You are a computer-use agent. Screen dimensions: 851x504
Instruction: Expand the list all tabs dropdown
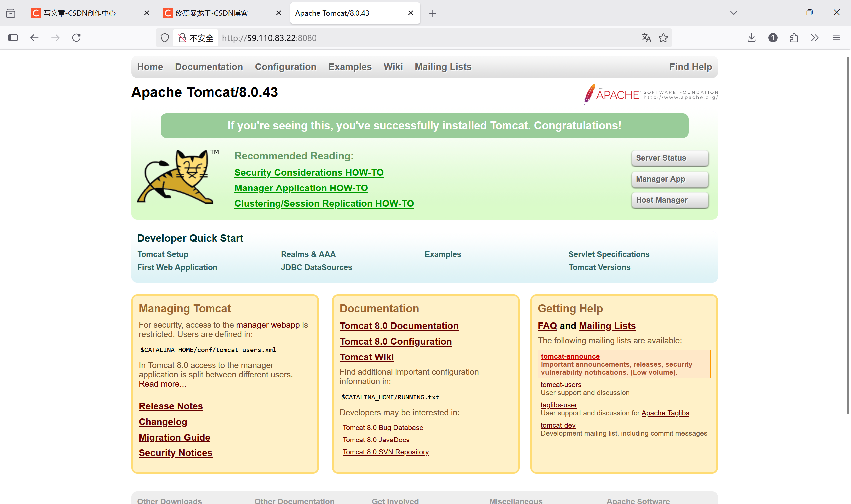point(734,13)
